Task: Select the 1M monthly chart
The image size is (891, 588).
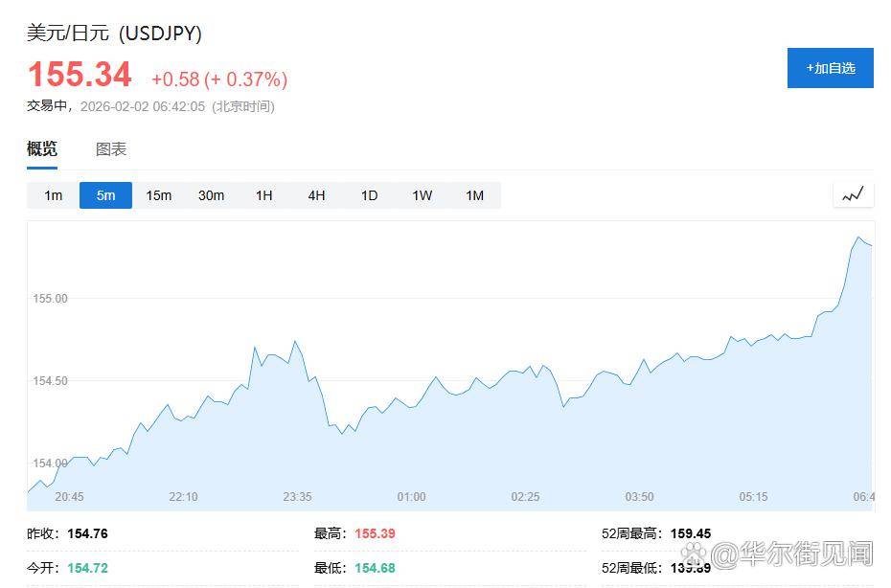Action: [x=474, y=195]
